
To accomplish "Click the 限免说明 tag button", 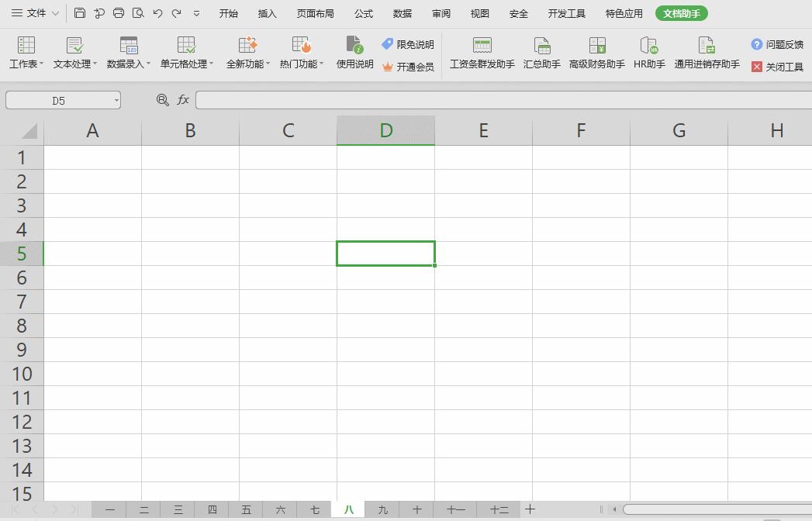I will coord(408,44).
